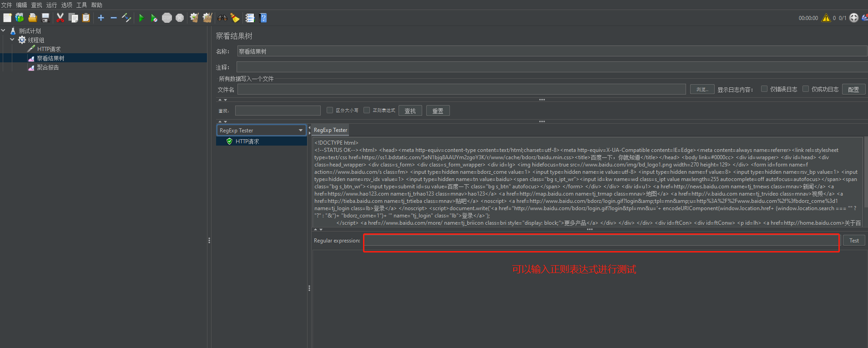Toggle the 区分大小写 checkbox
The height and width of the screenshot is (348, 868).
point(330,110)
